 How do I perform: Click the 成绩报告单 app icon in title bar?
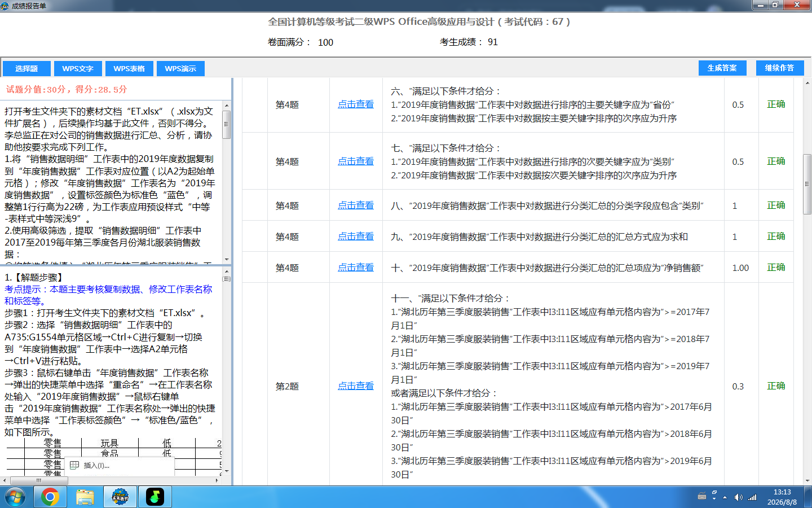pos(5,6)
